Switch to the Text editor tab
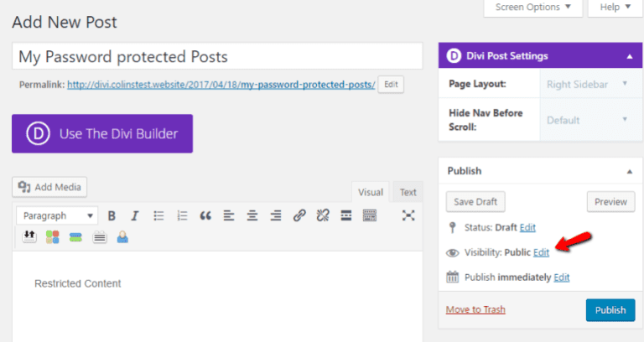The image size is (644, 342). [408, 192]
